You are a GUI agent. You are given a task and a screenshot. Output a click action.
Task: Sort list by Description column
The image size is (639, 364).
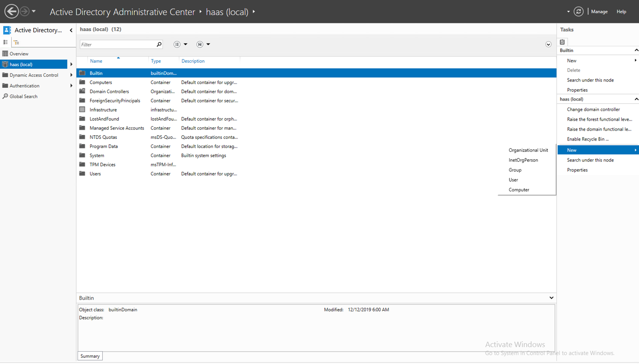(193, 61)
